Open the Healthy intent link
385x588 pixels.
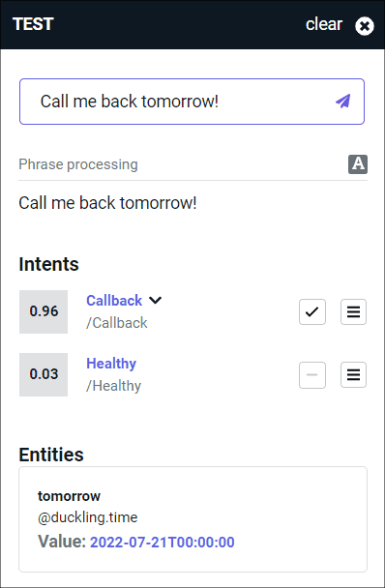[111, 364]
